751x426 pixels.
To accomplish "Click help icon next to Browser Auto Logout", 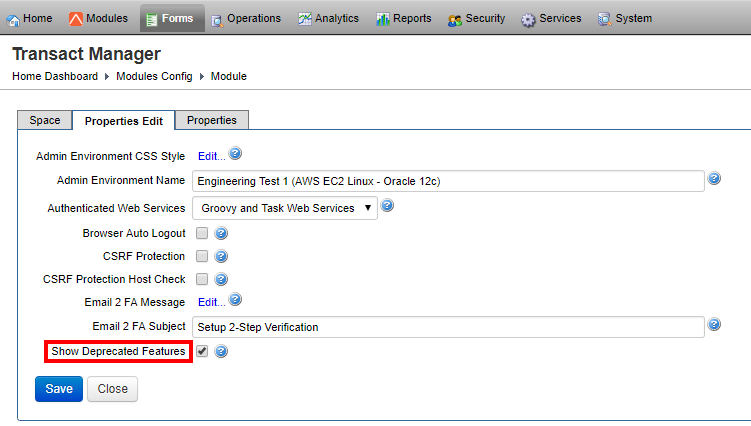I will [222, 233].
